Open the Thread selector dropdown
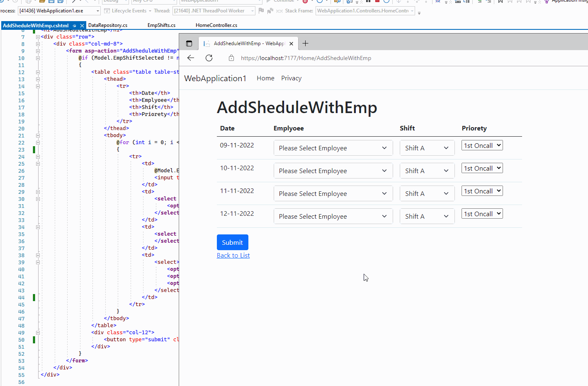 (x=214, y=11)
